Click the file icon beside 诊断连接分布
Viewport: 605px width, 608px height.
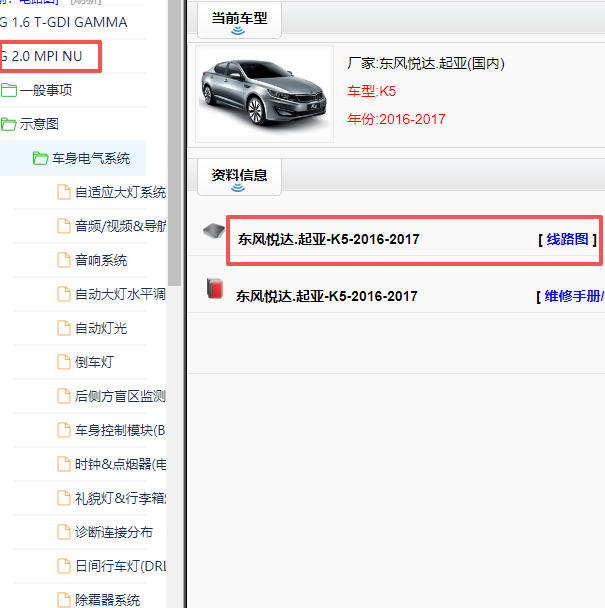[64, 532]
